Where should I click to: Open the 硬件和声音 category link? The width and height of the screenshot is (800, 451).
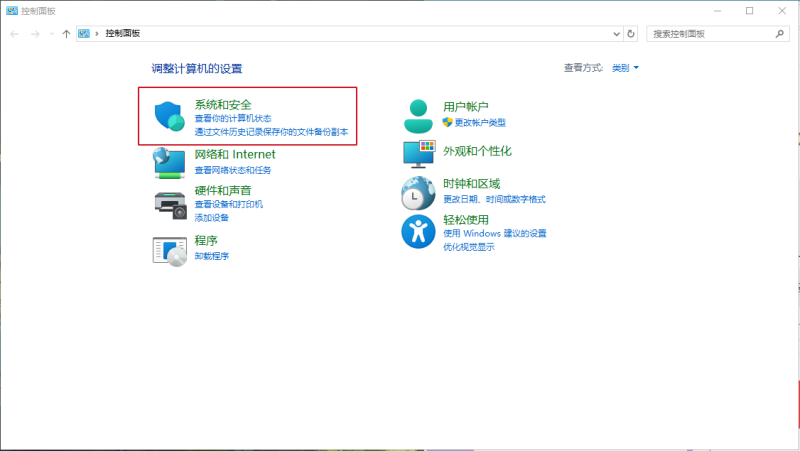point(223,190)
